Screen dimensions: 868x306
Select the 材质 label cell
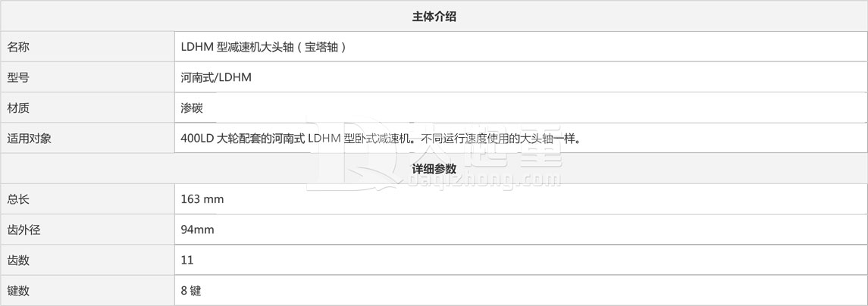pos(87,108)
